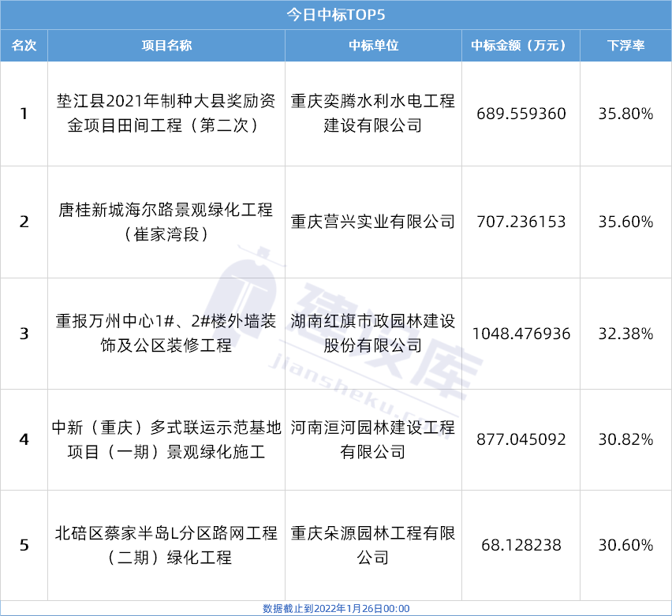Click discount rate 35.80%
Screen dimensions: 672x616
(625, 114)
